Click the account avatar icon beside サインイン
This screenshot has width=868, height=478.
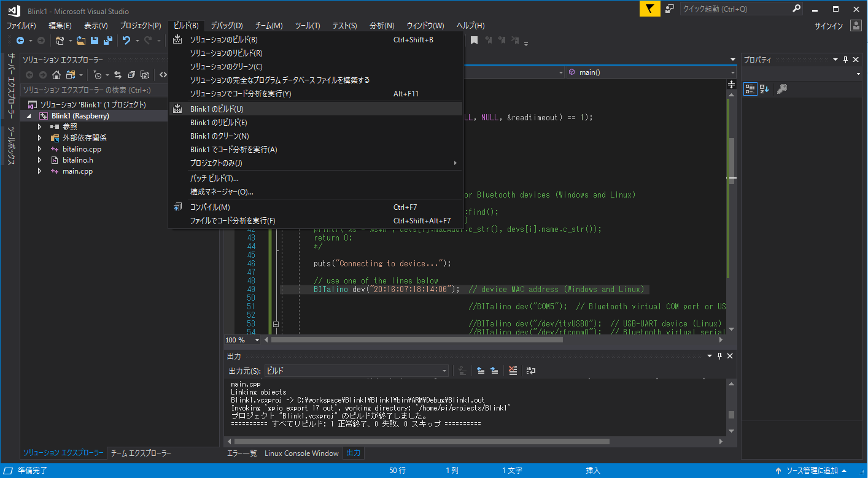[856, 25]
